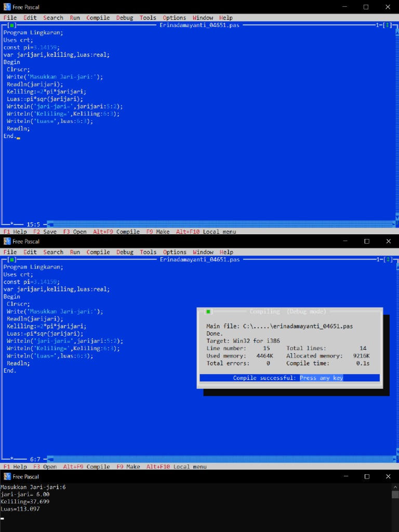399x532 pixels.
Task: Click cursor position indicator 6:7
Action: [35, 459]
